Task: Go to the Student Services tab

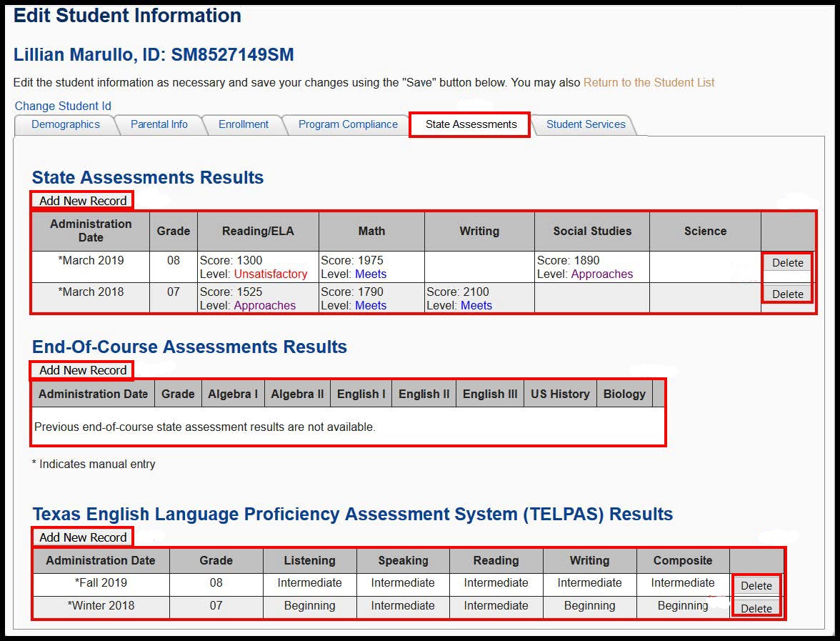Action: [x=585, y=124]
